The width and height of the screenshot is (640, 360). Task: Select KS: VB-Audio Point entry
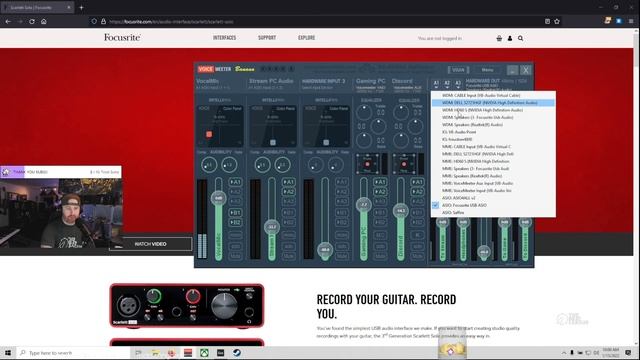click(493, 132)
